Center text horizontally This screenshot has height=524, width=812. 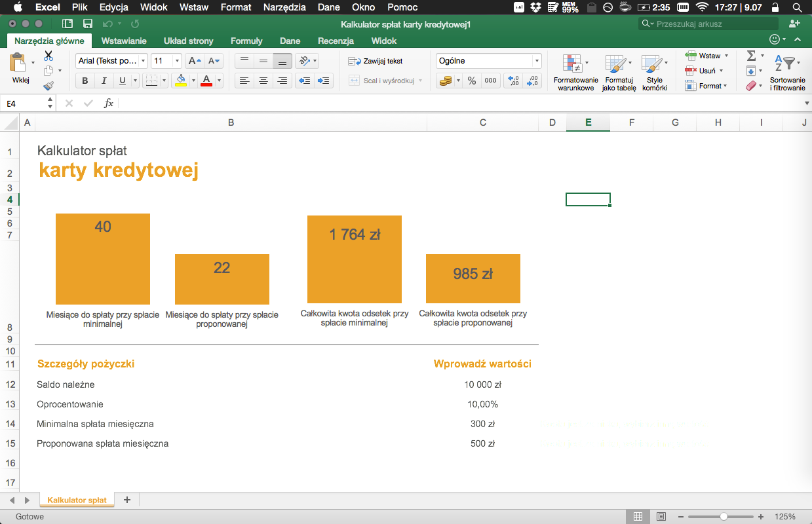click(x=263, y=81)
